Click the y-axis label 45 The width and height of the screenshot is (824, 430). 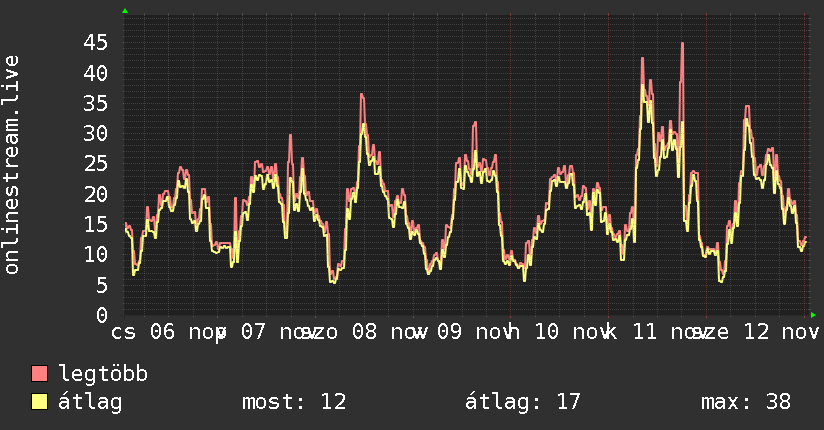point(96,43)
